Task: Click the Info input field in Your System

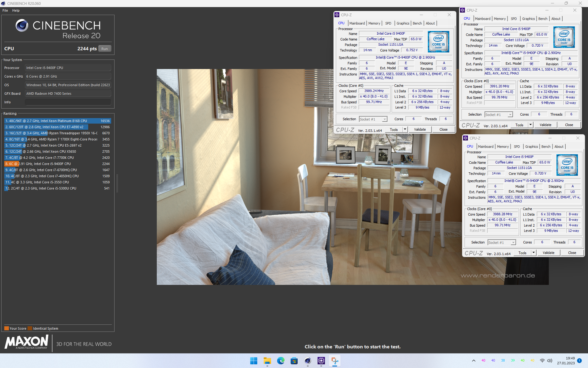Action: [68, 102]
